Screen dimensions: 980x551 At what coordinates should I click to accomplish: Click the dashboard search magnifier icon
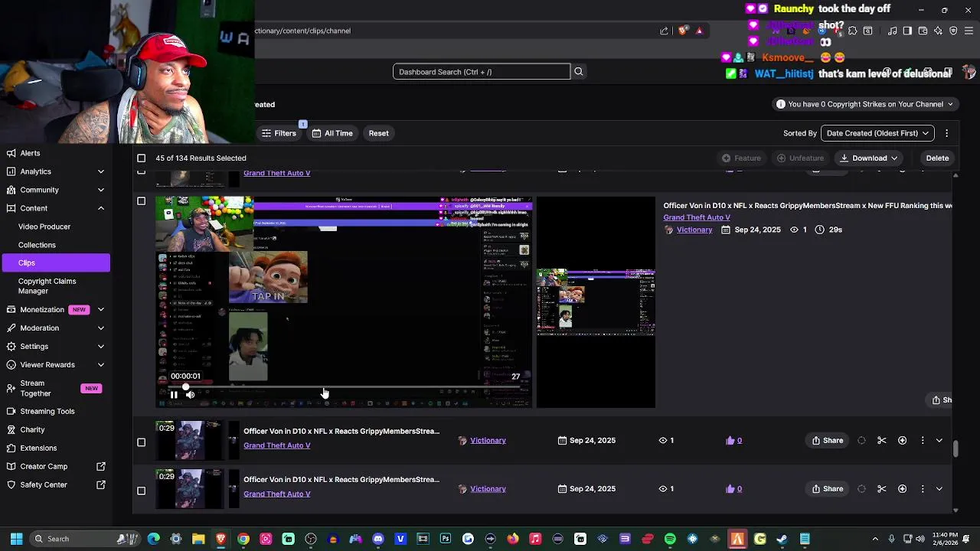click(579, 72)
